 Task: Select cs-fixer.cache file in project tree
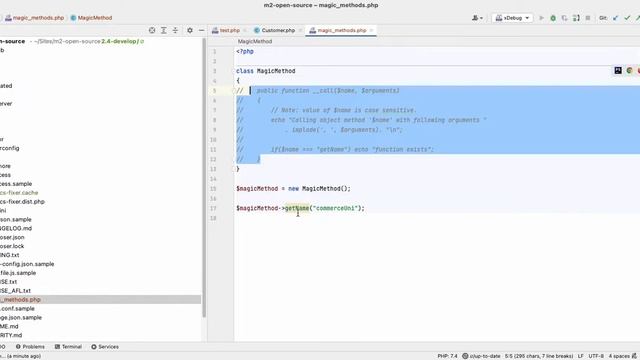[x=19, y=193]
